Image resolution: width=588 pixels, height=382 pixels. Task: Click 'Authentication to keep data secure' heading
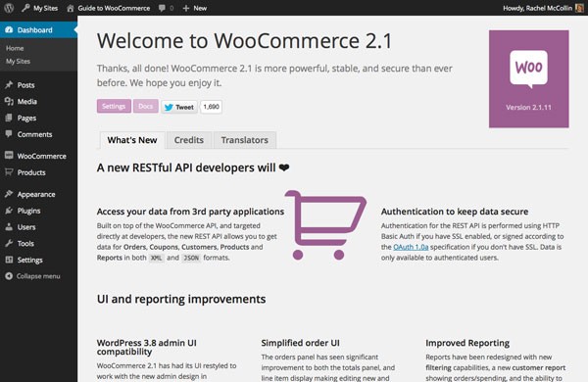point(455,212)
